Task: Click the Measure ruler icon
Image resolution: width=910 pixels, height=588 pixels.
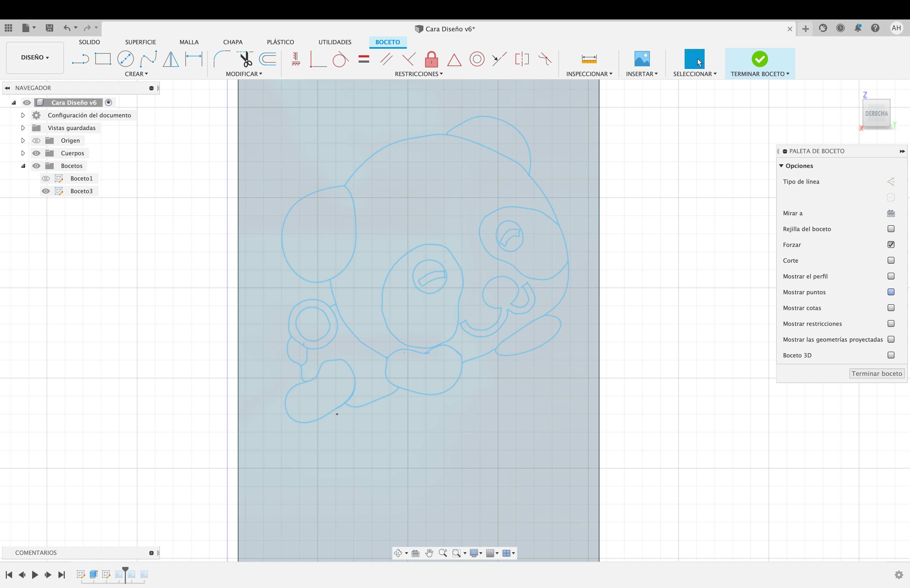Action: (589, 59)
